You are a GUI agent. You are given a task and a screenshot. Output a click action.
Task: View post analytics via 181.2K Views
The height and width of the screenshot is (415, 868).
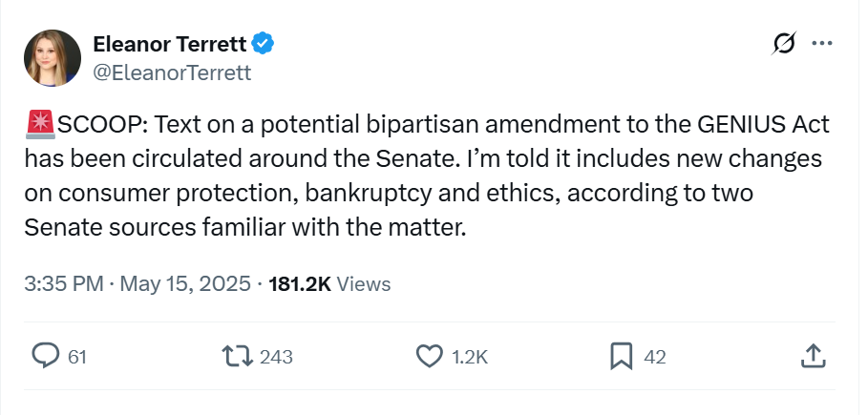(329, 283)
